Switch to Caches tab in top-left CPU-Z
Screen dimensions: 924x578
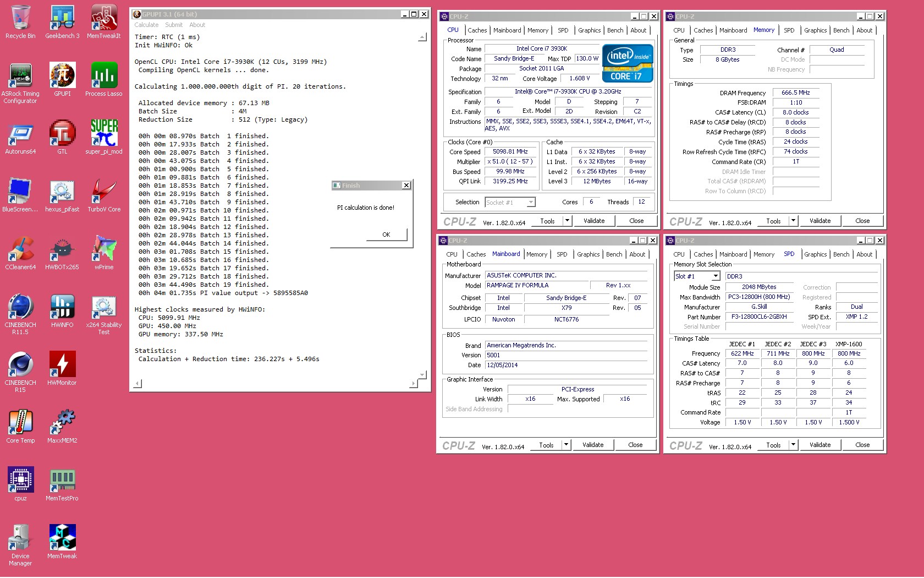point(477,30)
